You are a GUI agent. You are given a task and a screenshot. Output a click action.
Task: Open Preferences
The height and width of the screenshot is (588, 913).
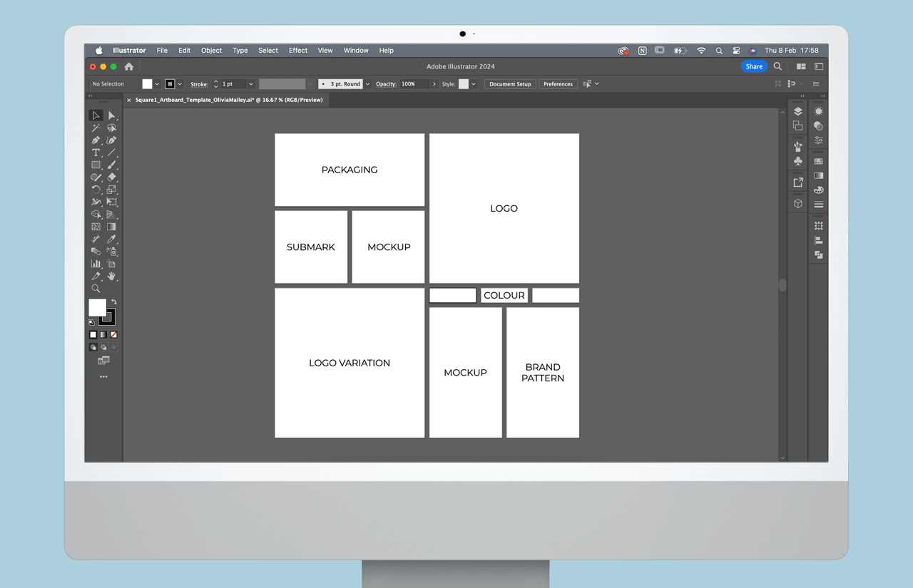(558, 84)
